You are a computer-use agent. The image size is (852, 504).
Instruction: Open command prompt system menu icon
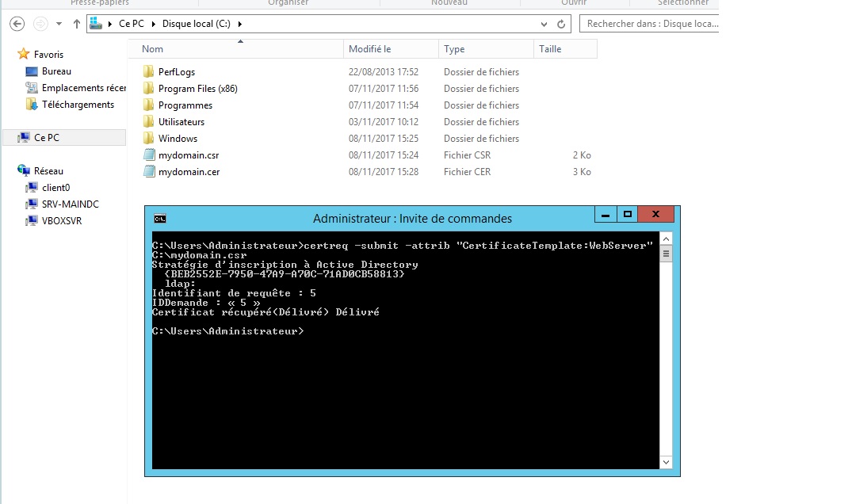pos(160,219)
